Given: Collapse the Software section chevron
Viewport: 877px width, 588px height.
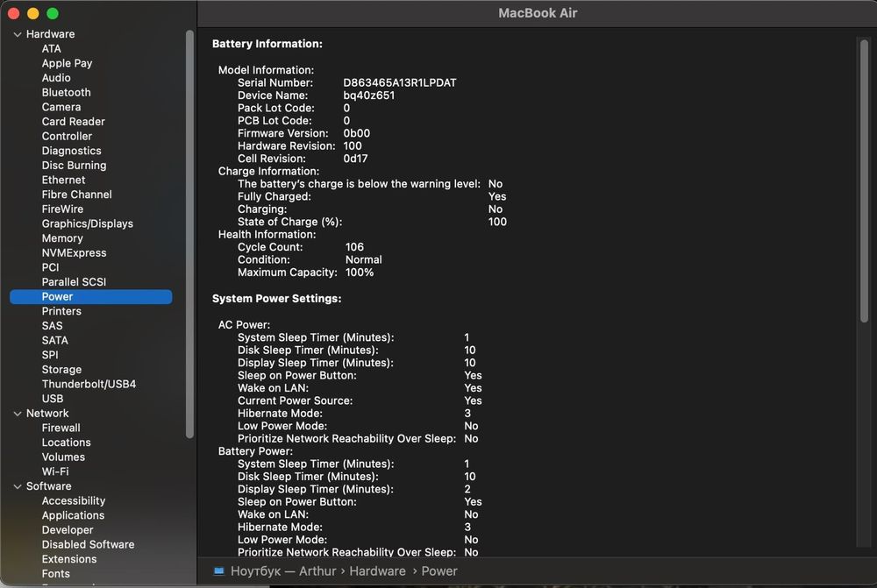Looking at the screenshot, I should coord(18,486).
